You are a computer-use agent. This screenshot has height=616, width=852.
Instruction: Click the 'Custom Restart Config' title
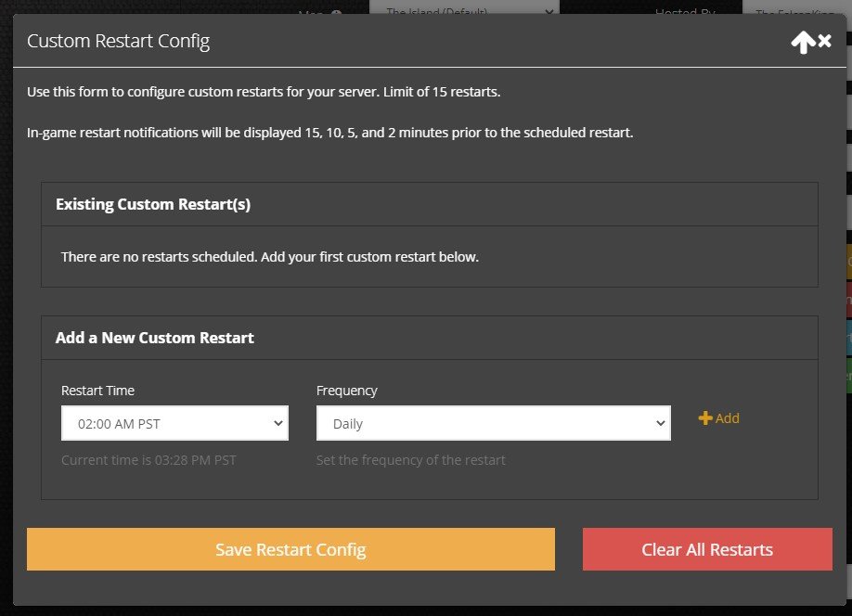tap(118, 42)
